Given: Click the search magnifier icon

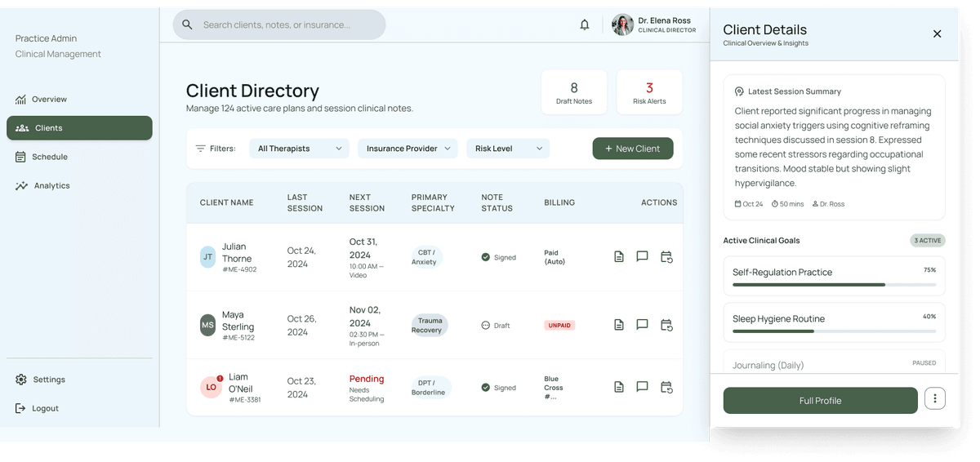Looking at the screenshot, I should pyautogui.click(x=187, y=24).
